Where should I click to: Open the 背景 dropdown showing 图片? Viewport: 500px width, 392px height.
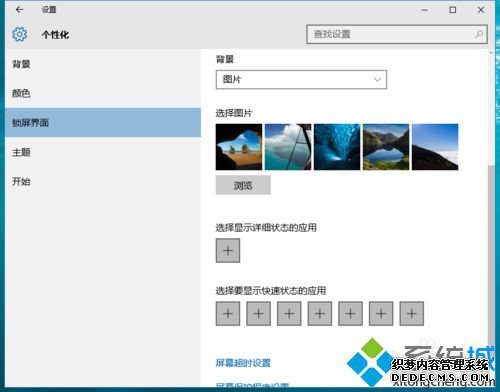[x=301, y=79]
